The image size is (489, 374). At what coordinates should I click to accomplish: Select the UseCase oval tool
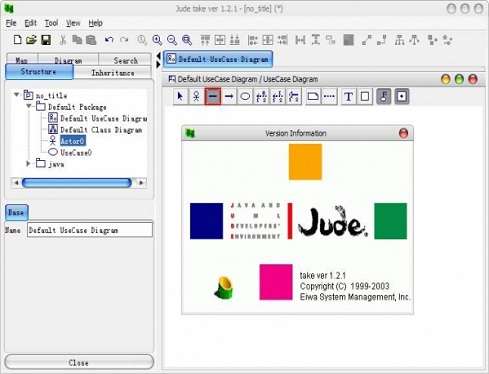245,97
